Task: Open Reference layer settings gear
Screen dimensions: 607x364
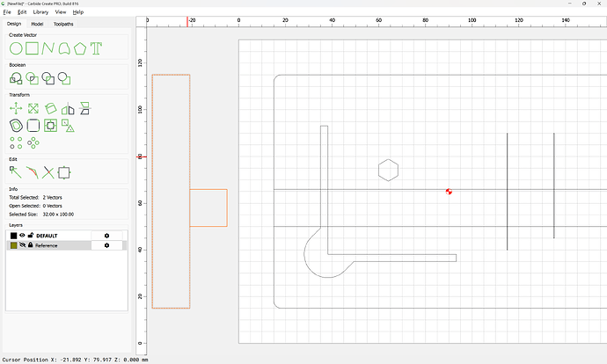Action: [106, 245]
